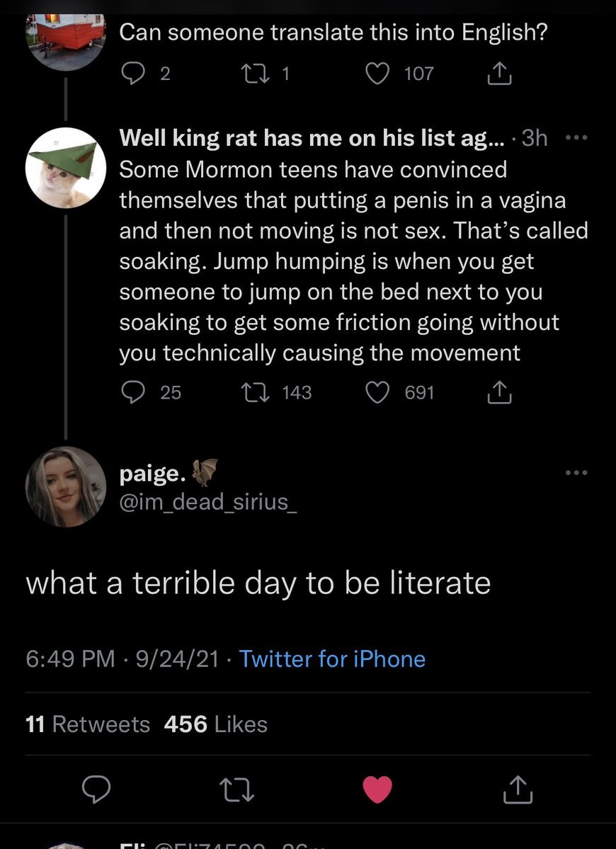
Task: View the 456 Likes list
Action: click(215, 724)
